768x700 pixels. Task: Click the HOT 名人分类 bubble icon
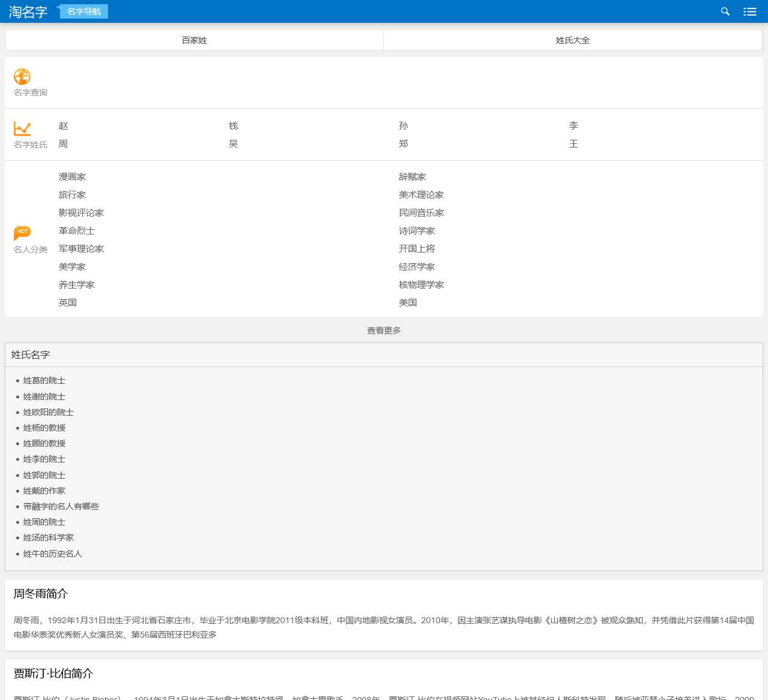(x=22, y=232)
